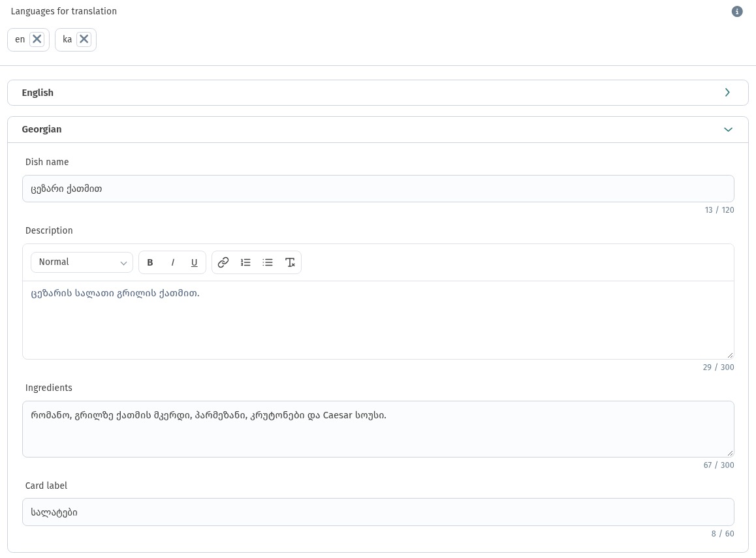Screen dimensions: 756x558
Task: Click the 'Ingredients' label
Action: coord(49,388)
